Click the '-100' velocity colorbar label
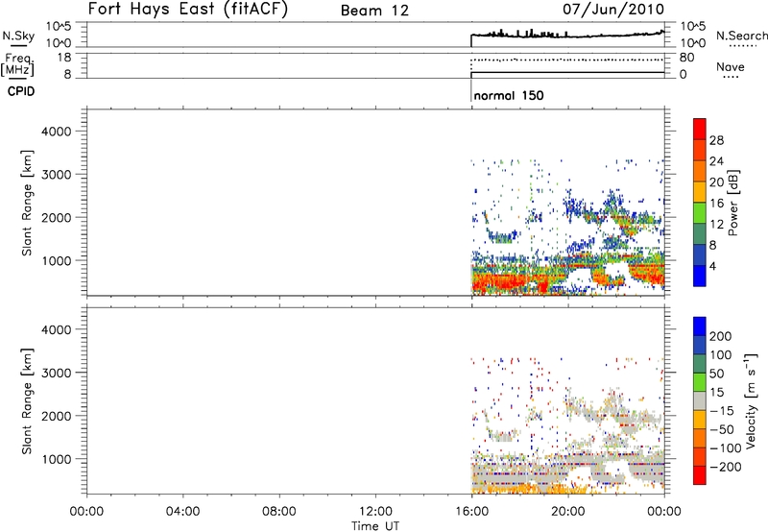This screenshot has height=532, width=768. (x=726, y=448)
